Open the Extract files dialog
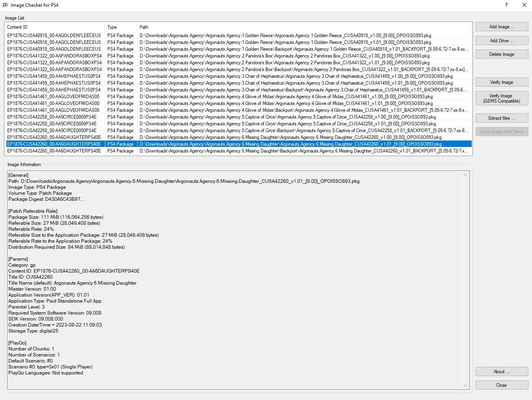 point(502,118)
